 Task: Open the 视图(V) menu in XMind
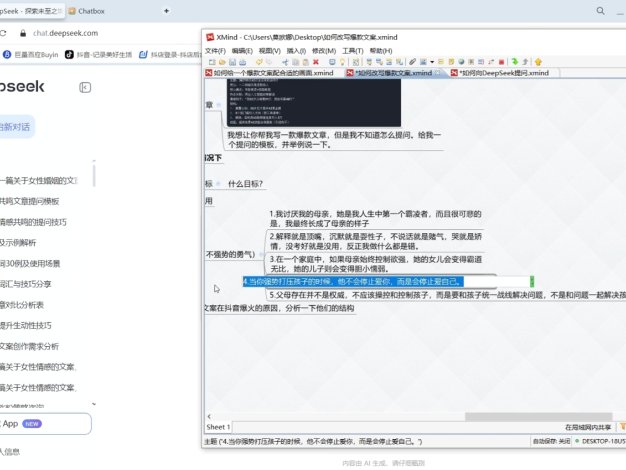269,51
